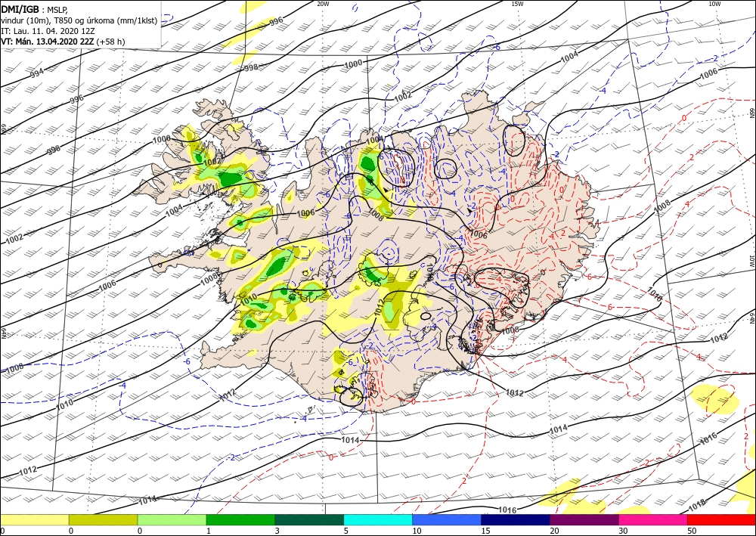
Task: Click the legend value "20"
Action: coord(554,531)
